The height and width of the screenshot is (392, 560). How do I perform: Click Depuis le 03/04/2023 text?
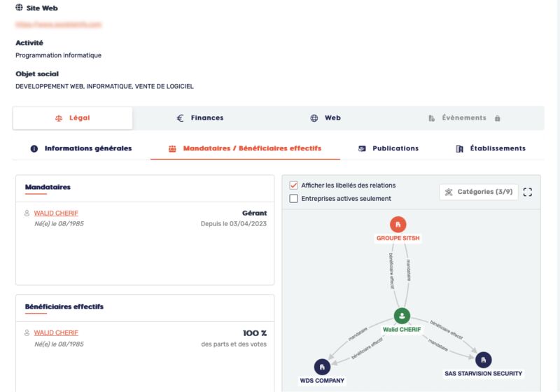pos(234,224)
